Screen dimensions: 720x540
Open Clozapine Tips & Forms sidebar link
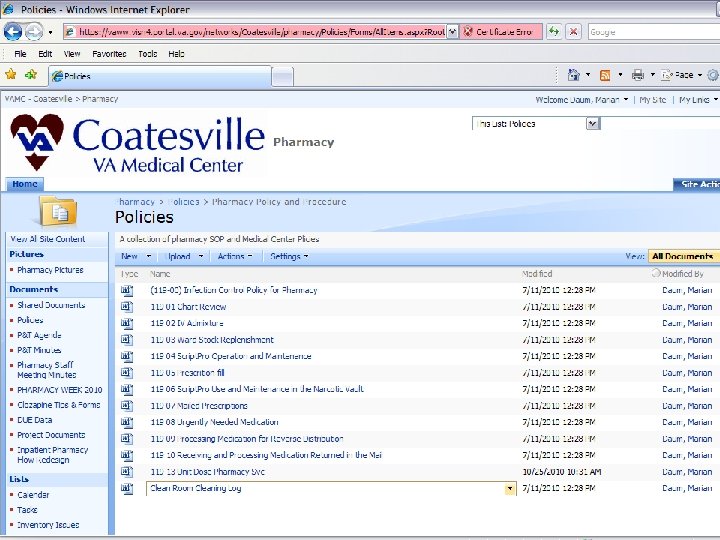pos(59,405)
